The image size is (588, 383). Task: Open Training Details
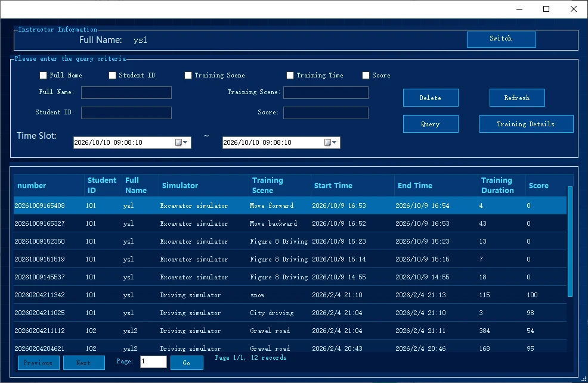click(x=526, y=124)
